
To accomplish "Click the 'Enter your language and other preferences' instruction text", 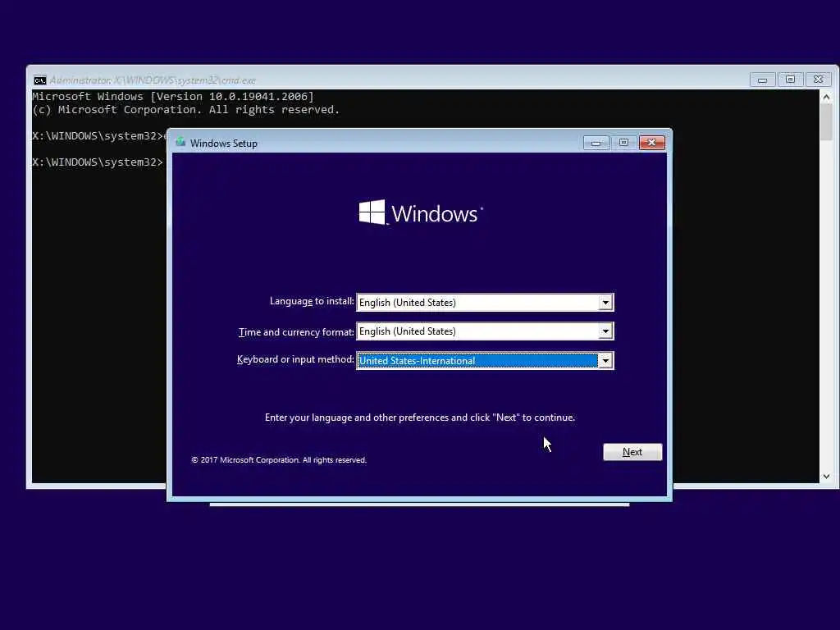I will (x=420, y=418).
